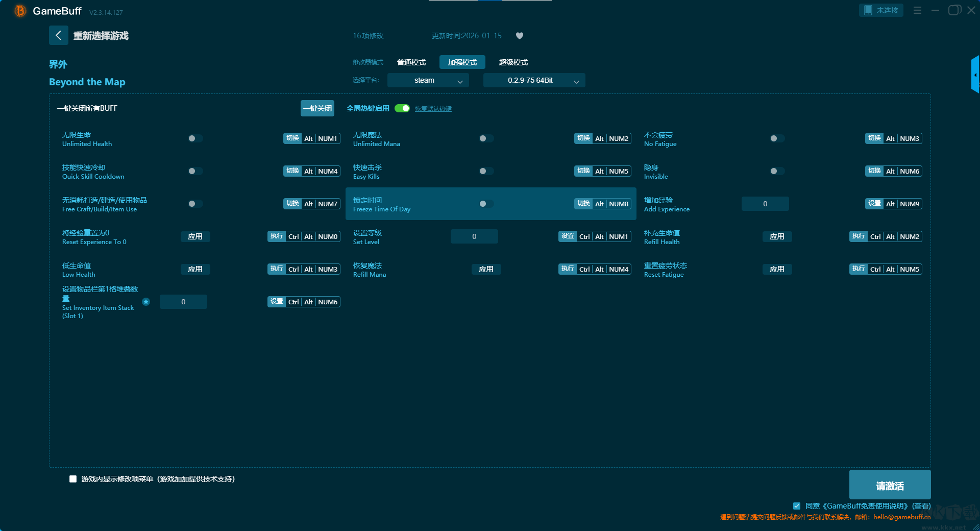
Task: Click the 设置 hotkey button for Set Level
Action: (568, 236)
